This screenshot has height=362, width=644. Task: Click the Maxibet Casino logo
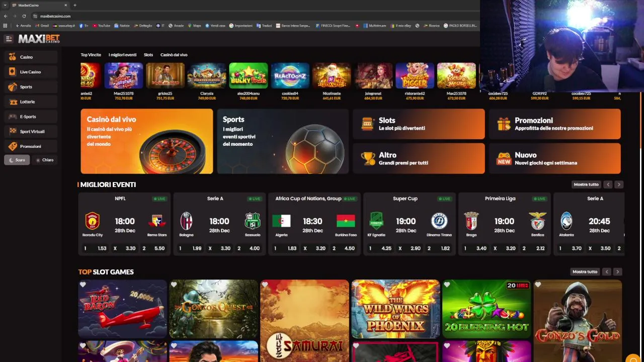click(39, 39)
